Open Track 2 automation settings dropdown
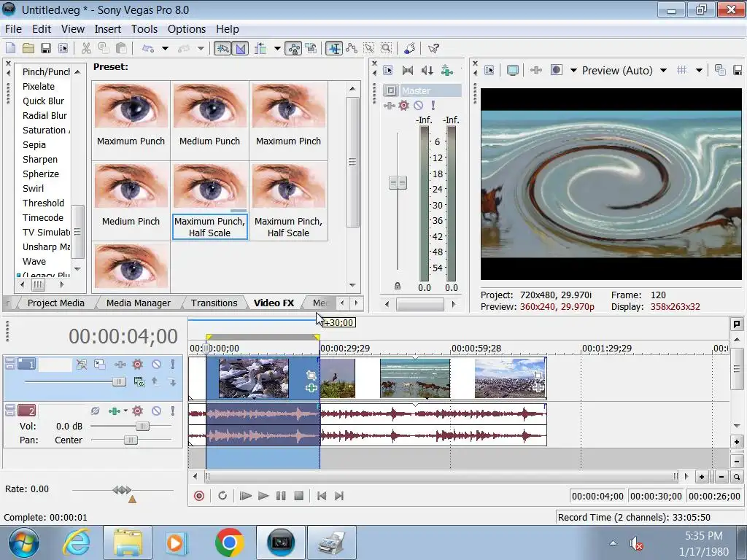The width and height of the screenshot is (747, 560). [x=125, y=411]
